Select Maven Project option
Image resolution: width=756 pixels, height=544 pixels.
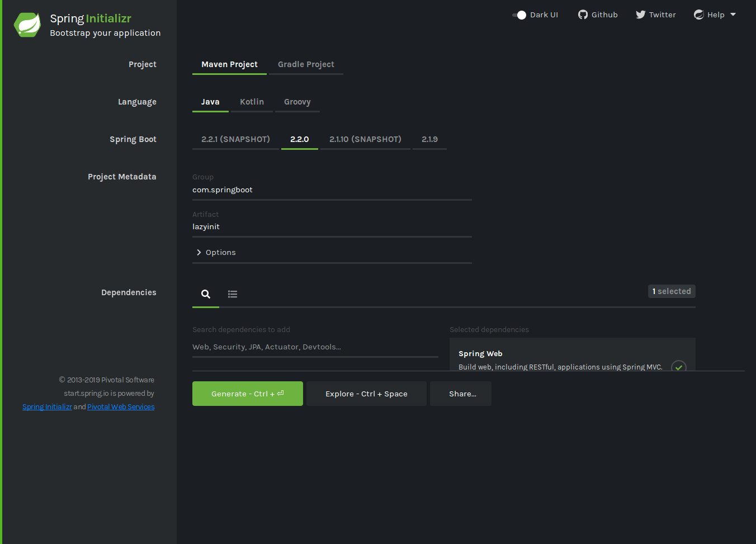229,64
